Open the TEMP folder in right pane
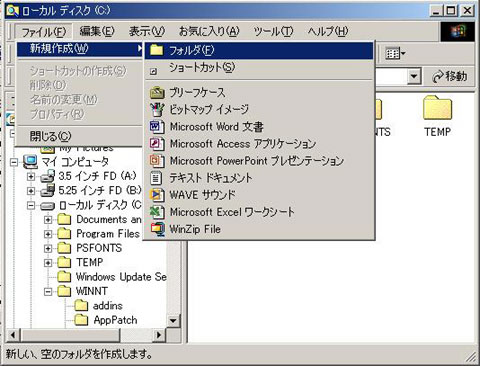Viewport: 480px width, 366px height. point(437,116)
